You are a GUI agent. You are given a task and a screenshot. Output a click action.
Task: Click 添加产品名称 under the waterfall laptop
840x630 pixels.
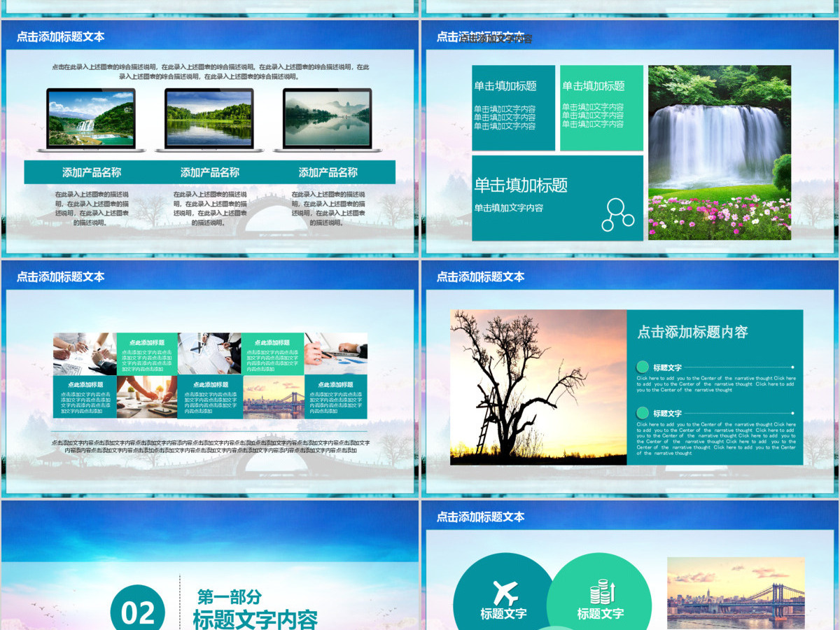tap(91, 172)
